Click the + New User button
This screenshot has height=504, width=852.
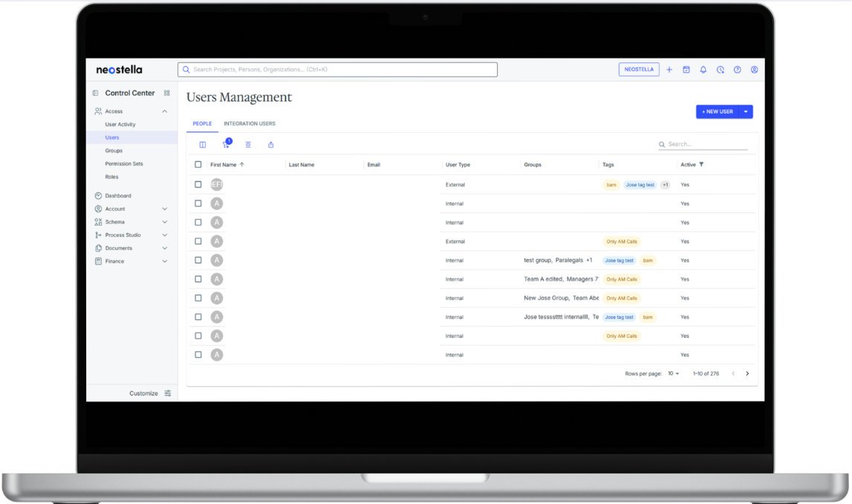pyautogui.click(x=716, y=112)
